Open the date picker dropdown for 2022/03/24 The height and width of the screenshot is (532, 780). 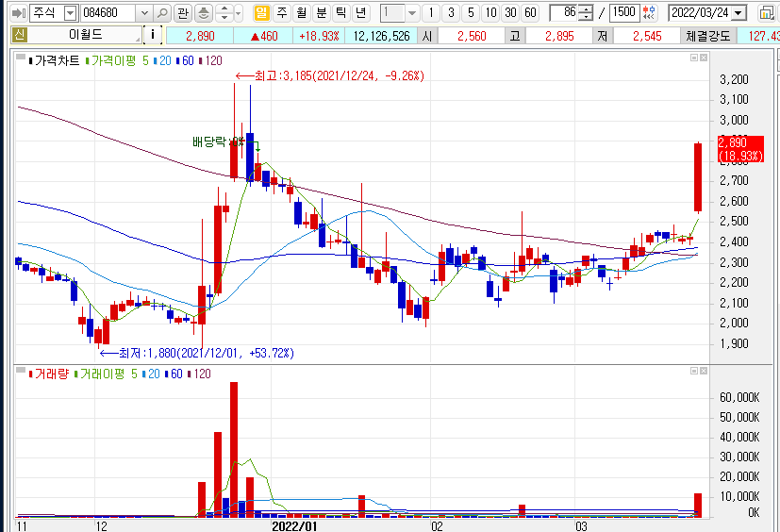(739, 13)
